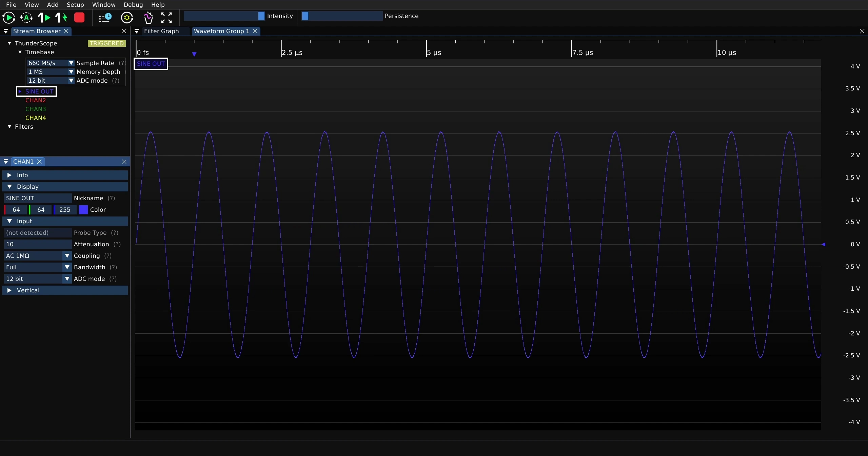The image size is (868, 456).
Task: Select CHAN2 in the stream tree
Action: tap(36, 100)
